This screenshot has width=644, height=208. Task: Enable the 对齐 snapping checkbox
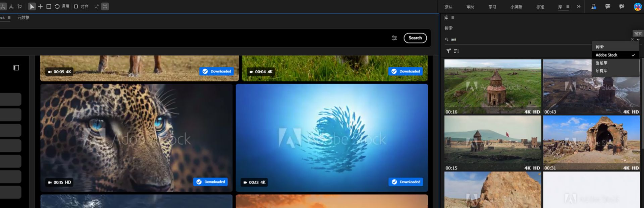[x=76, y=6]
